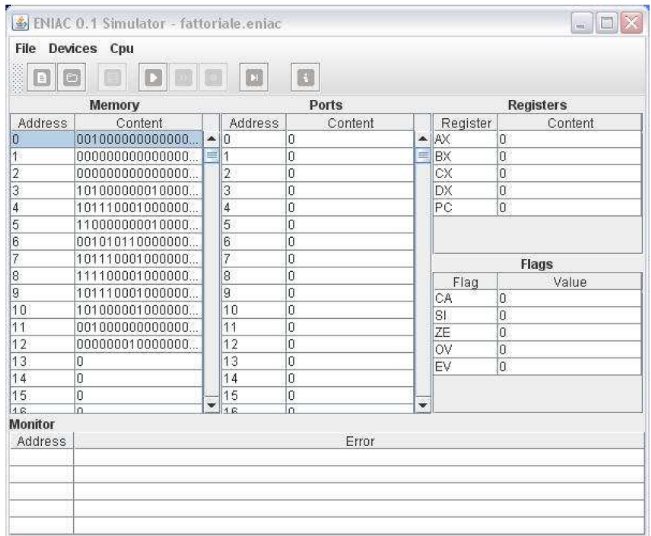The height and width of the screenshot is (536, 651).
Task: Select the OV flag value cell
Action: click(x=570, y=350)
